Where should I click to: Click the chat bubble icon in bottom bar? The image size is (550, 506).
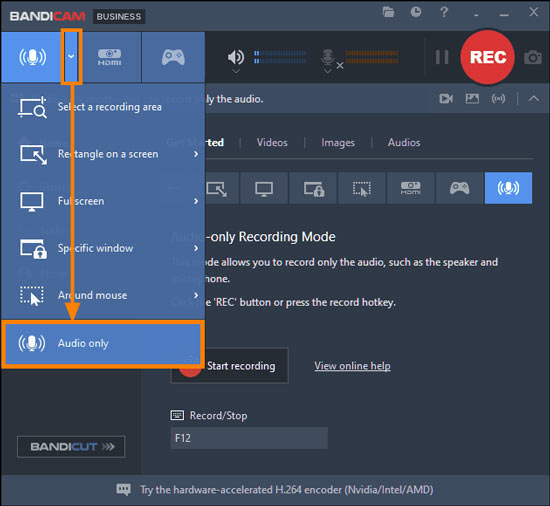[x=123, y=490]
